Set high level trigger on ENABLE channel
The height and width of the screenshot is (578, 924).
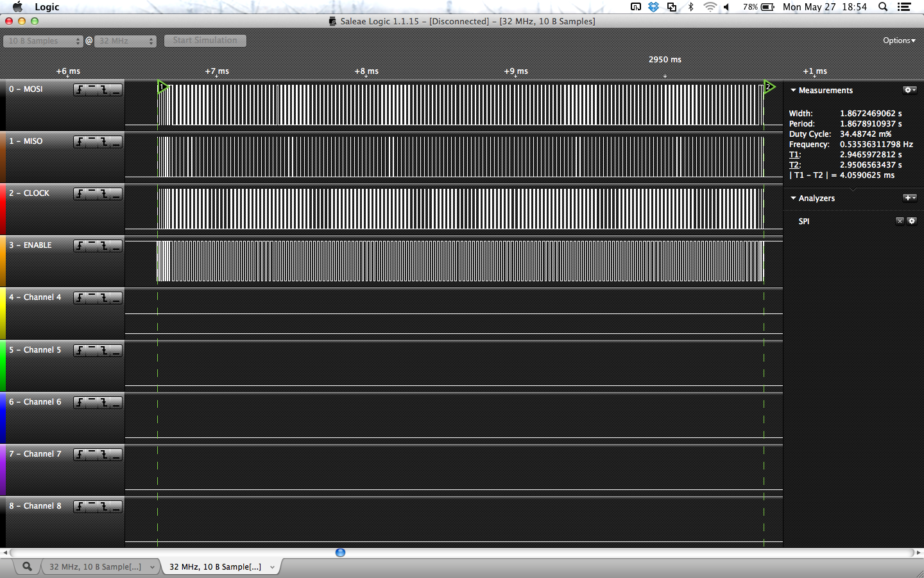[x=92, y=246]
